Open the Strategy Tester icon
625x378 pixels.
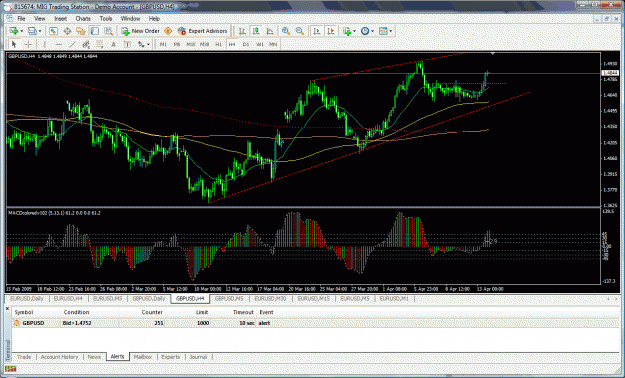(108, 31)
